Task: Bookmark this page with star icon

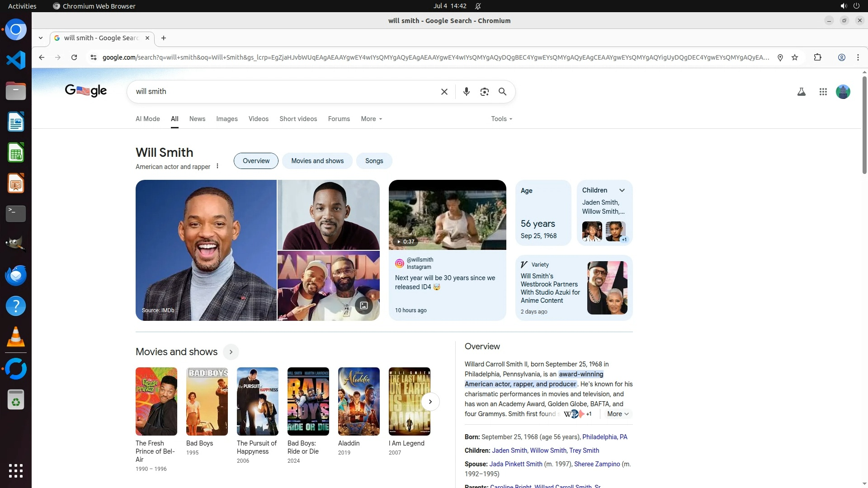Action: 795,57
